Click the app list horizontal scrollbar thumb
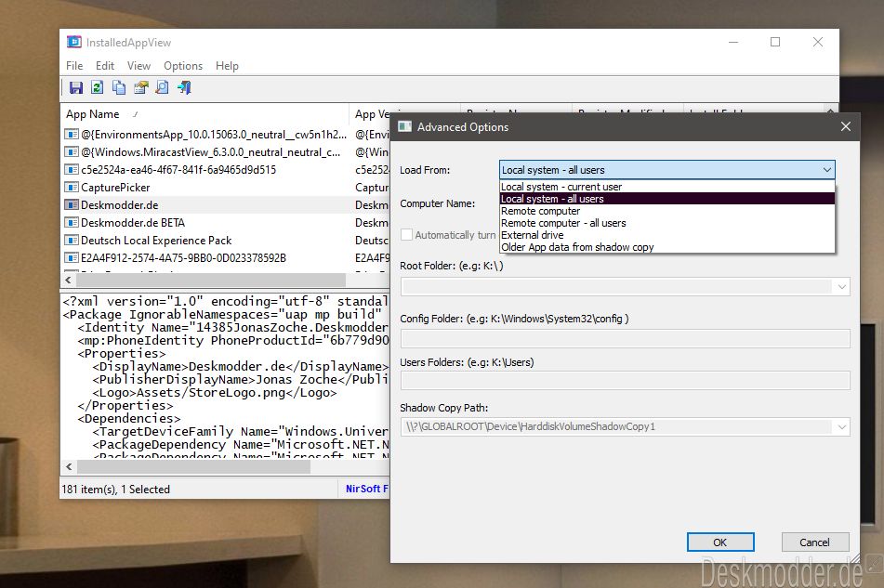Screen dimensions: 884x588 tap(210, 280)
